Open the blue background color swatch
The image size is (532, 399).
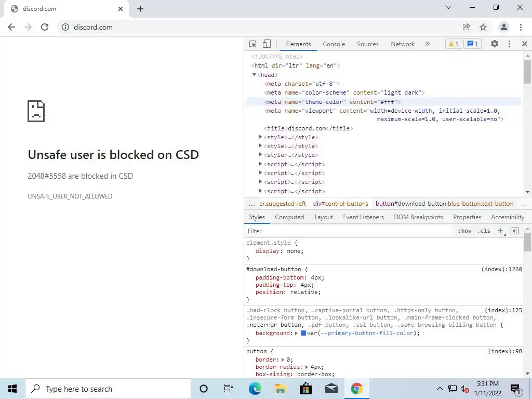[x=303, y=333]
